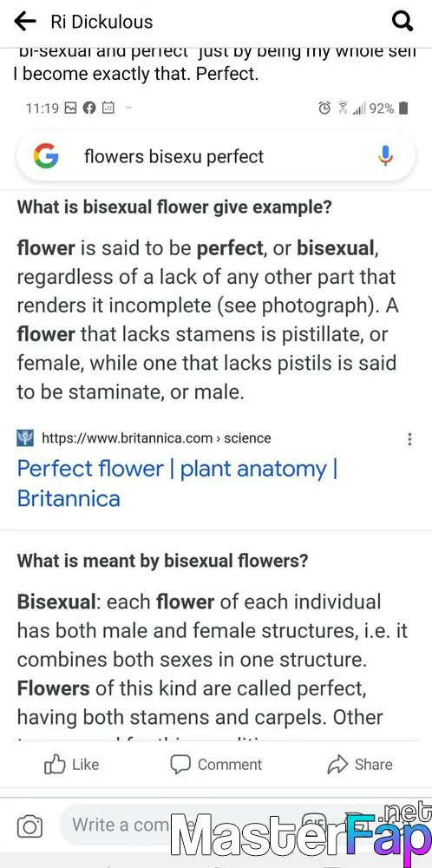Viewport: 432px width, 868px height.
Task: Tap the alarm clock status bar icon
Action: pyautogui.click(x=324, y=108)
